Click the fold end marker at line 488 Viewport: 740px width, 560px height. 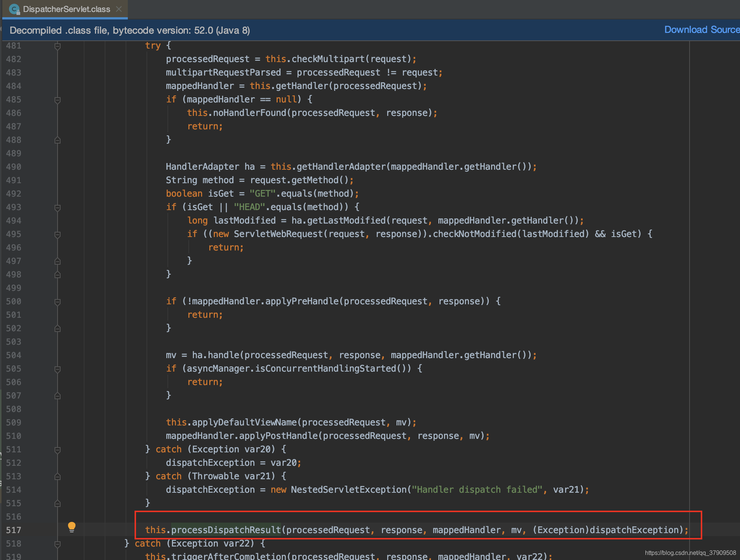tap(58, 140)
